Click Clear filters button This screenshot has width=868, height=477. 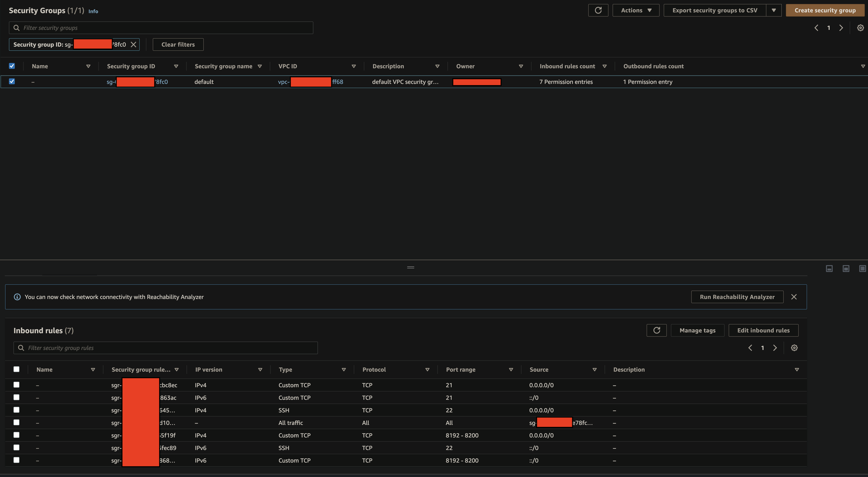178,45
